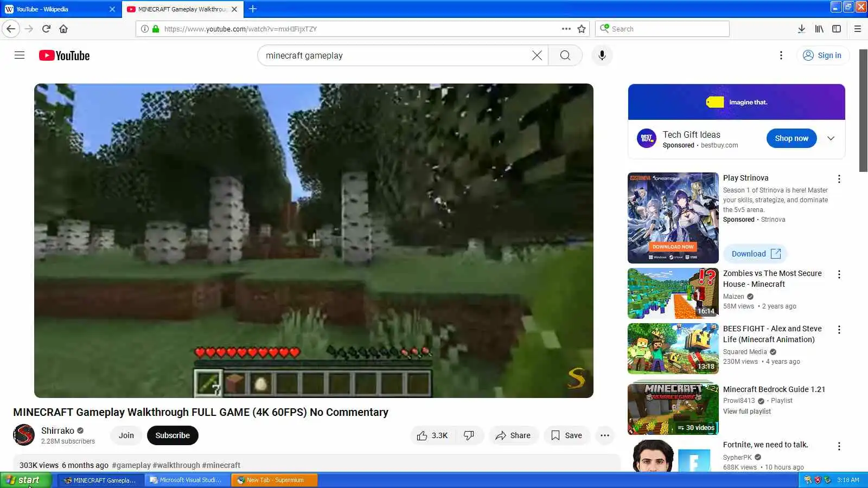Share the video
Screen dimensions: 868x488
tap(513, 435)
